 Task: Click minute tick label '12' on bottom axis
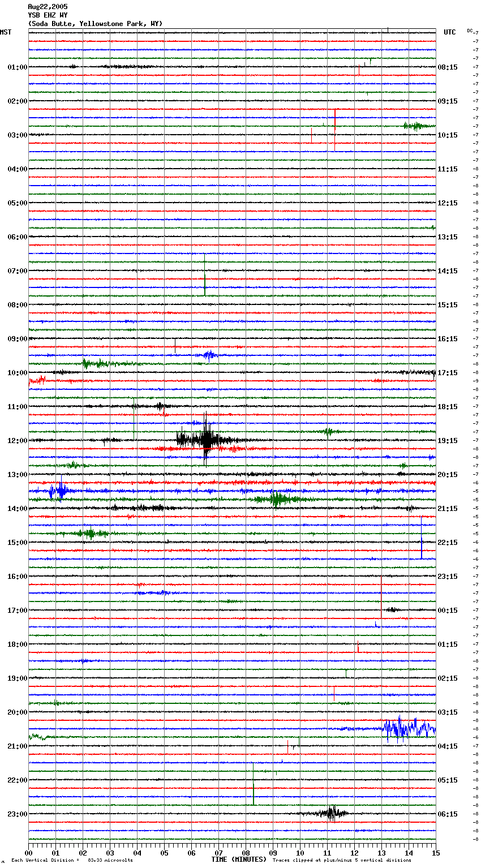pos(354,853)
